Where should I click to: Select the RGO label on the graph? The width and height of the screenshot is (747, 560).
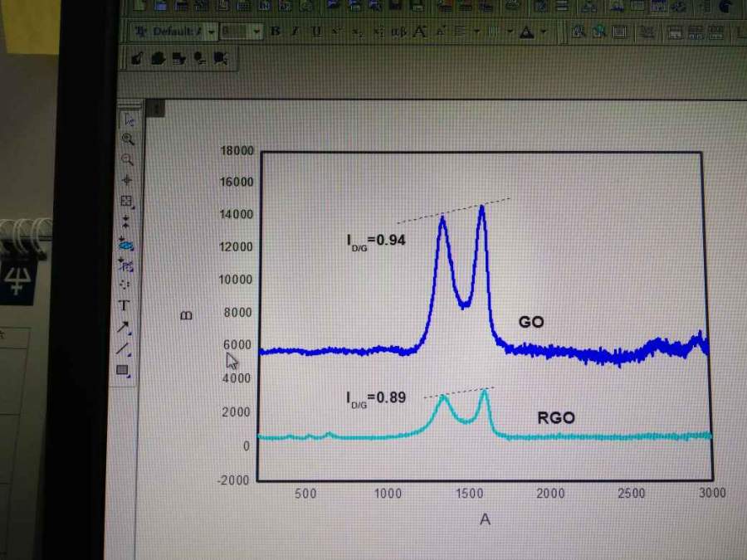555,418
